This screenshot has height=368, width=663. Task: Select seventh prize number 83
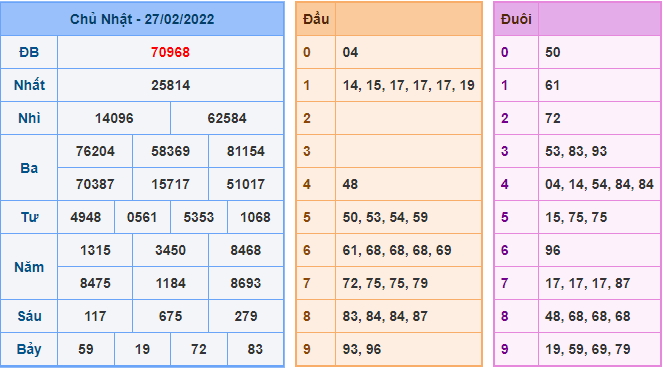[x=255, y=349]
